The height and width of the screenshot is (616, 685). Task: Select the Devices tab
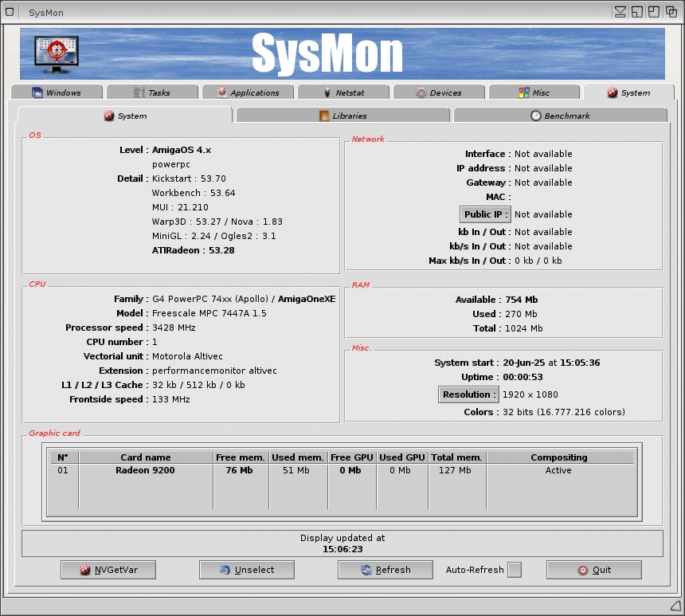439,92
